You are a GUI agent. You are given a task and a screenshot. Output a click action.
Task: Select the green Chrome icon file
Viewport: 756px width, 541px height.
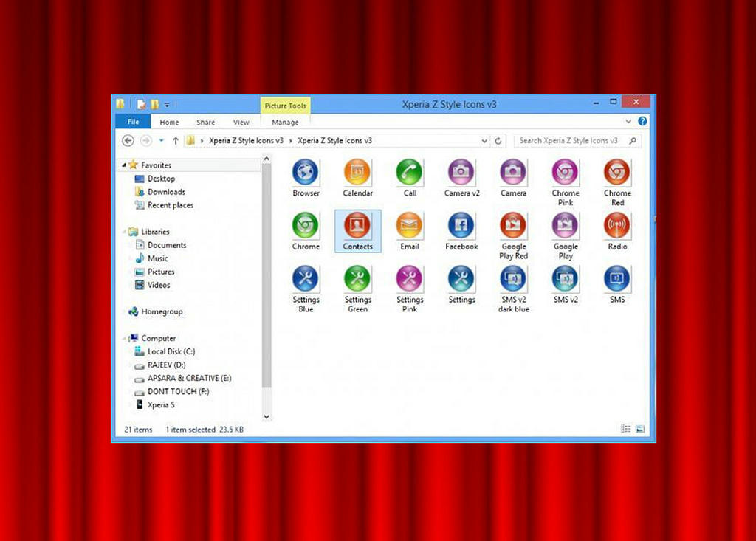306,232
